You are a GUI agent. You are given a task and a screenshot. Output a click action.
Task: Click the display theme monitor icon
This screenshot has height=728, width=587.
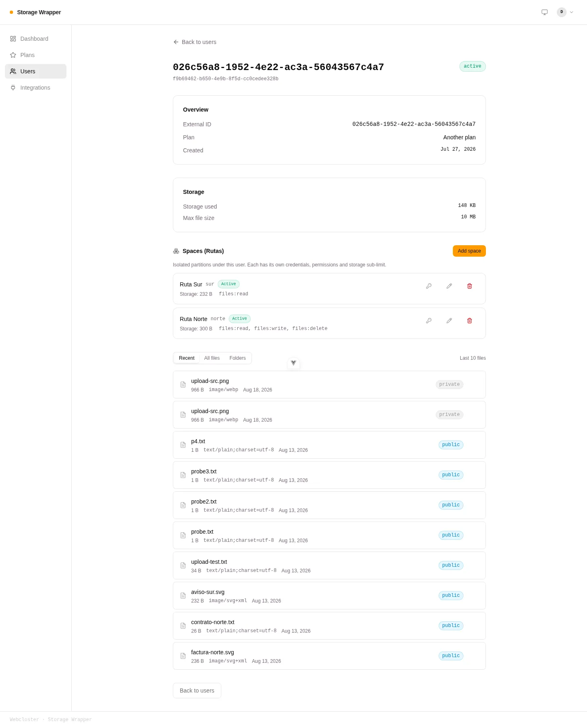pyautogui.click(x=545, y=12)
